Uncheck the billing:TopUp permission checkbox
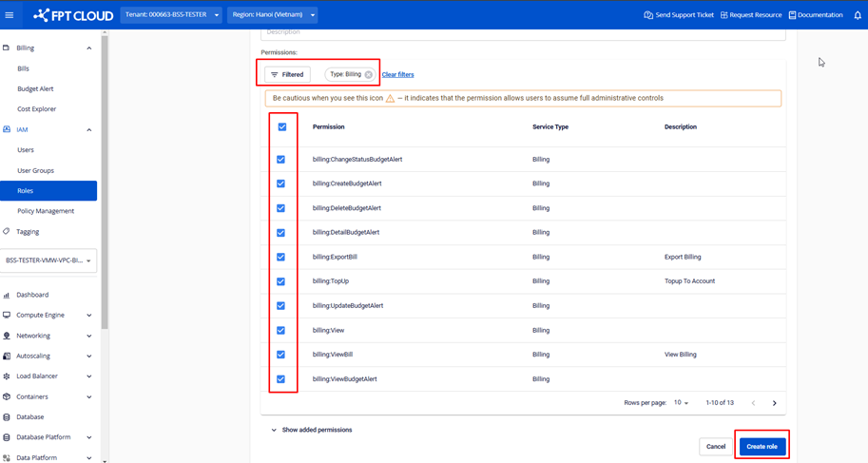 [280, 281]
